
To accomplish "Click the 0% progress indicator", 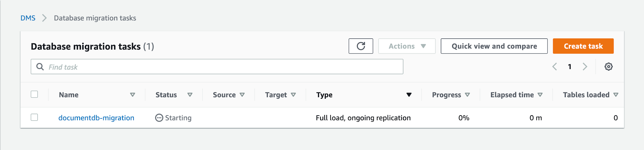I will (464, 118).
